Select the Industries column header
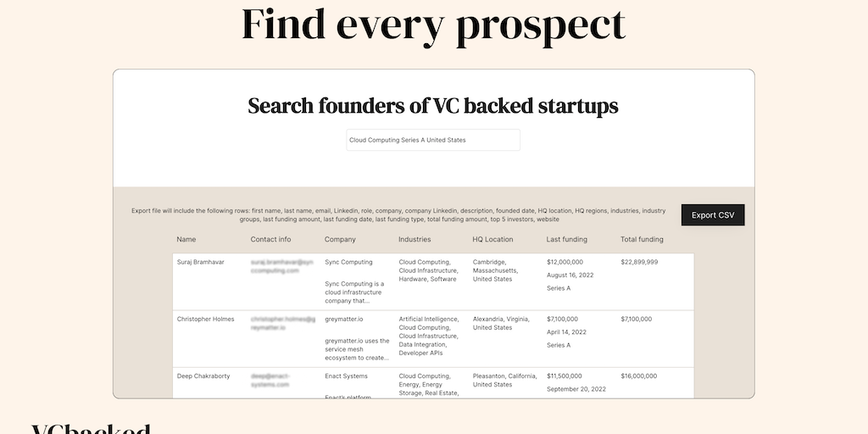Screen dimensions: 868x434 [415, 240]
